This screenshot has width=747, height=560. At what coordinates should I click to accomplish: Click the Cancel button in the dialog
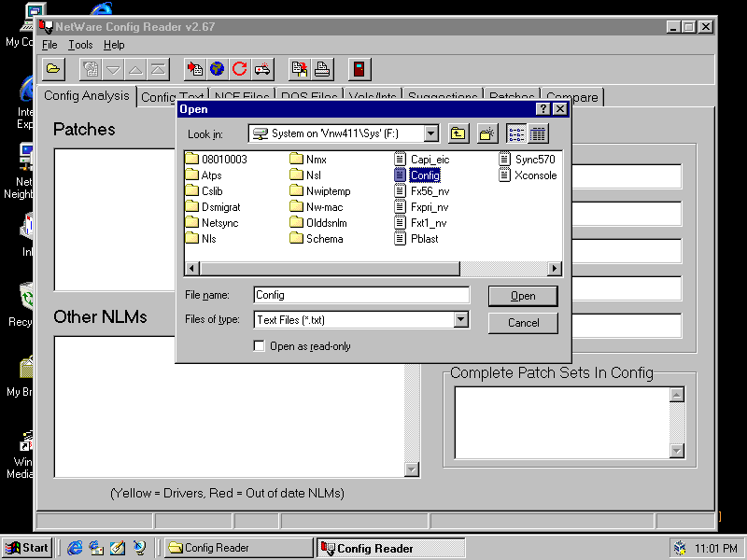pos(523,323)
